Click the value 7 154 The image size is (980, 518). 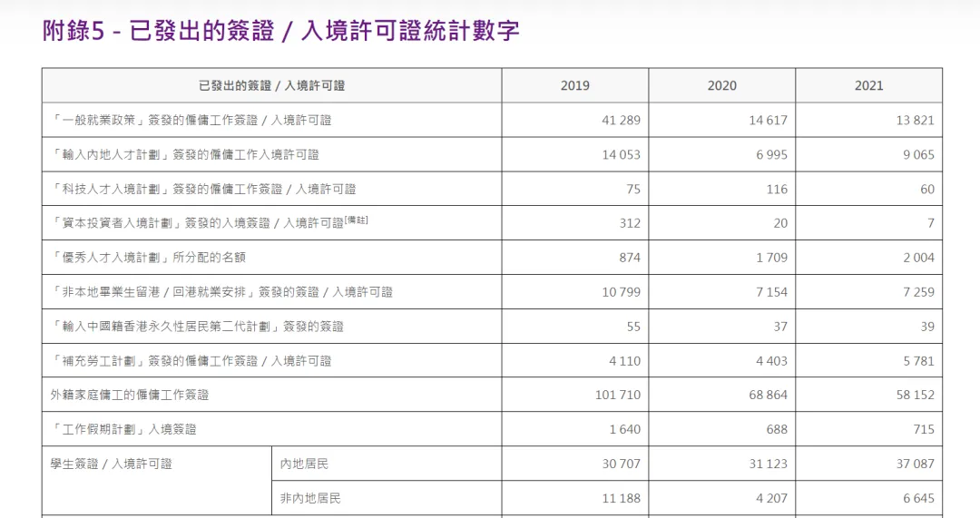coord(772,292)
